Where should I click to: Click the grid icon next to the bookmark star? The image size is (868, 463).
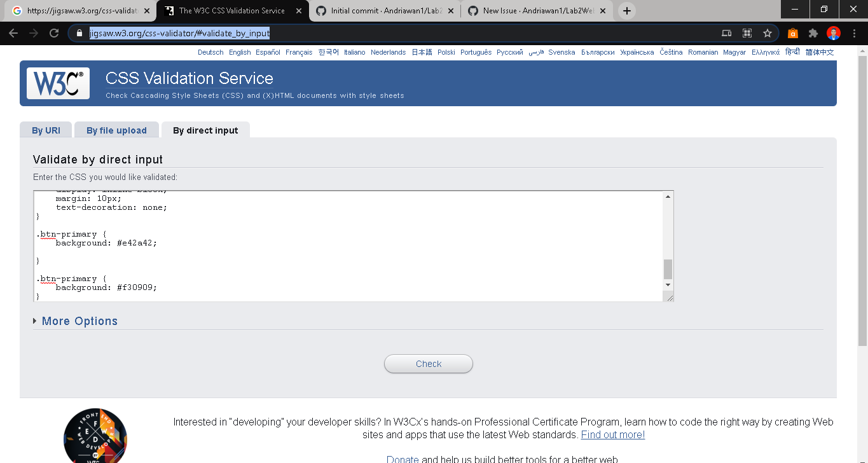tap(748, 33)
